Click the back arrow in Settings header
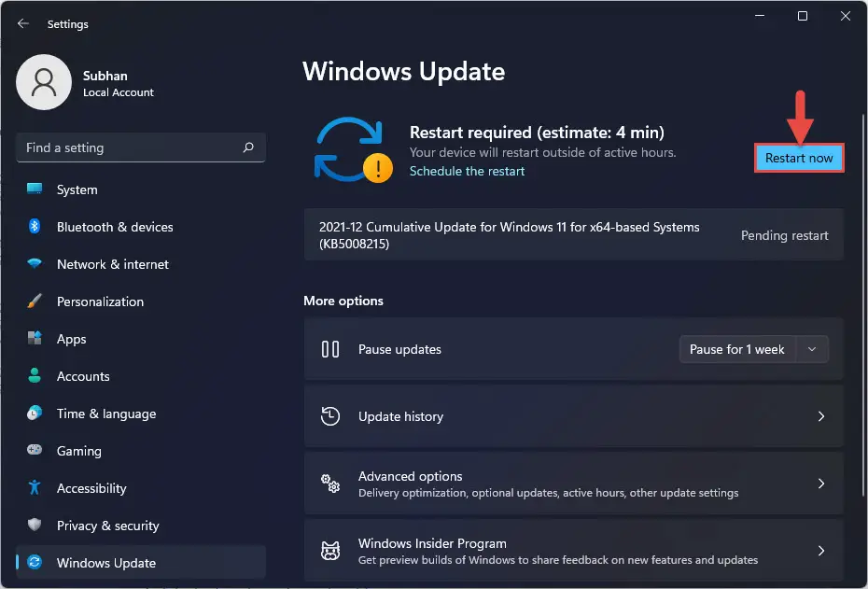Screen dimensions: 868x589 pos(23,23)
